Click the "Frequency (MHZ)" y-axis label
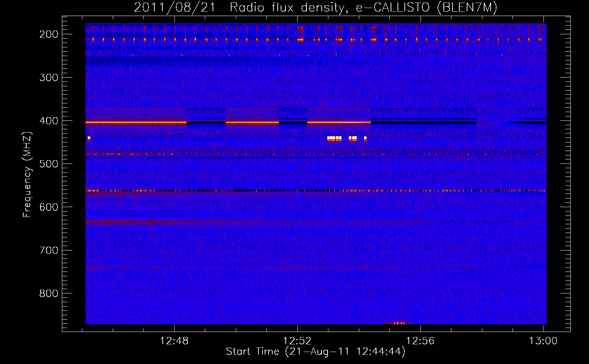 click(27, 175)
